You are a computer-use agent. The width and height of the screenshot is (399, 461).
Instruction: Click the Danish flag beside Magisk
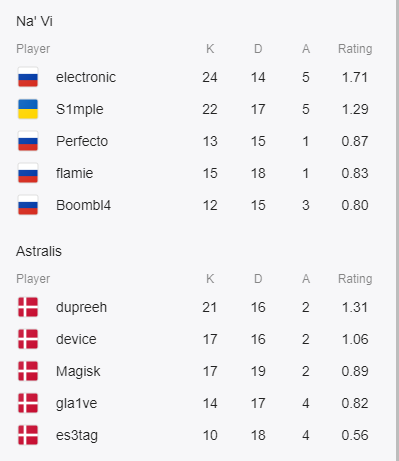click(x=28, y=371)
